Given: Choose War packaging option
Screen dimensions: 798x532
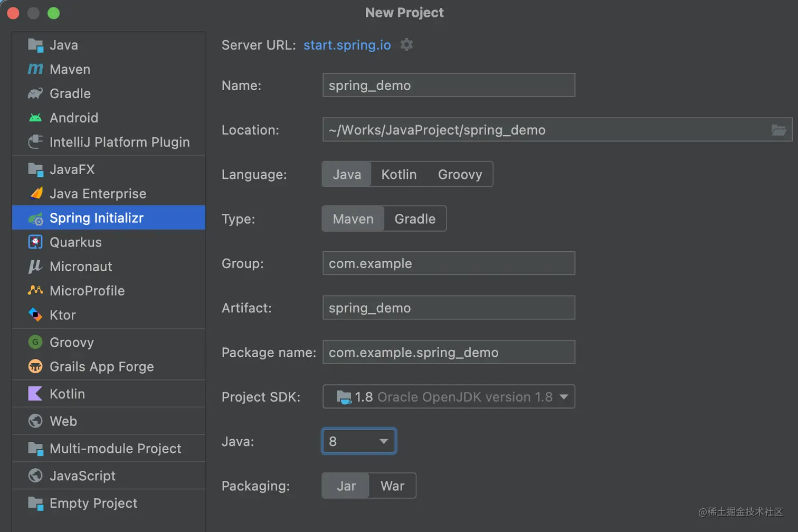Looking at the screenshot, I should (392, 486).
